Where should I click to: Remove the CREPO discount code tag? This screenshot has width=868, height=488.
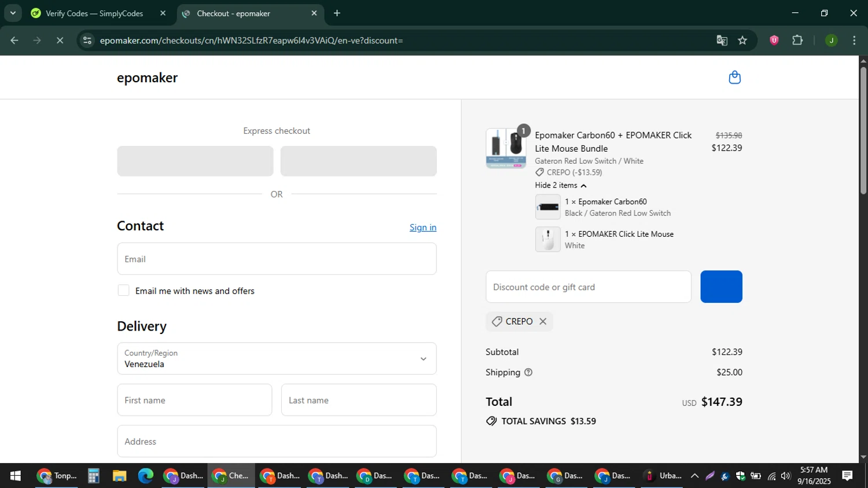point(543,321)
